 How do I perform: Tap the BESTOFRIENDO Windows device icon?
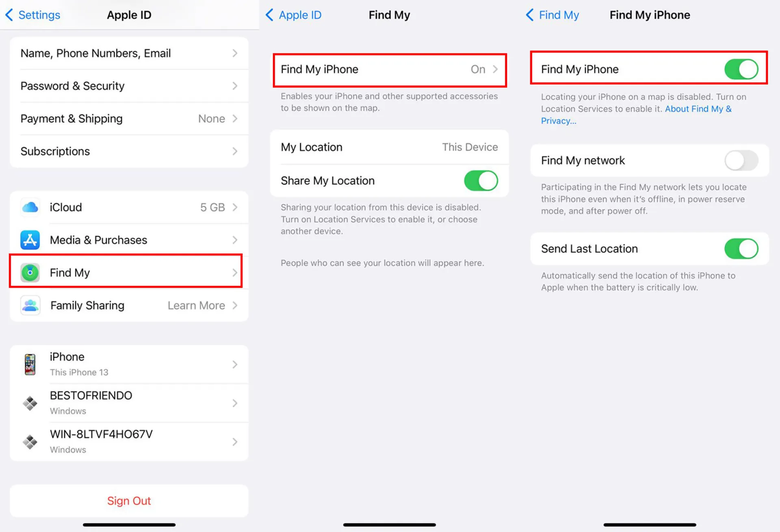pyautogui.click(x=30, y=403)
